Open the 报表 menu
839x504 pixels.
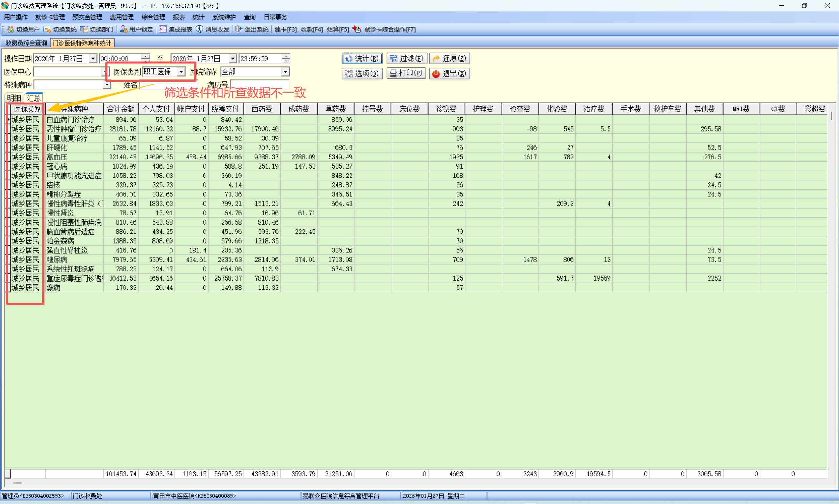point(178,17)
